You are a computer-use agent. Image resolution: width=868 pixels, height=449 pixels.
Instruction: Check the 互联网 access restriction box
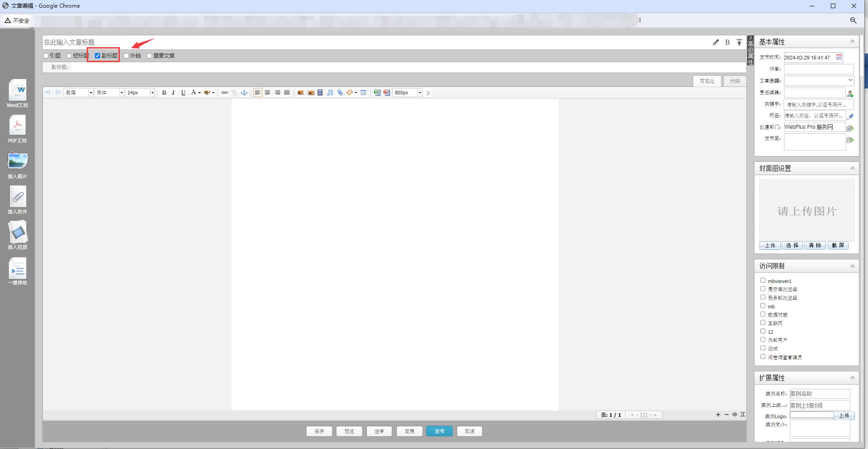tap(763, 322)
